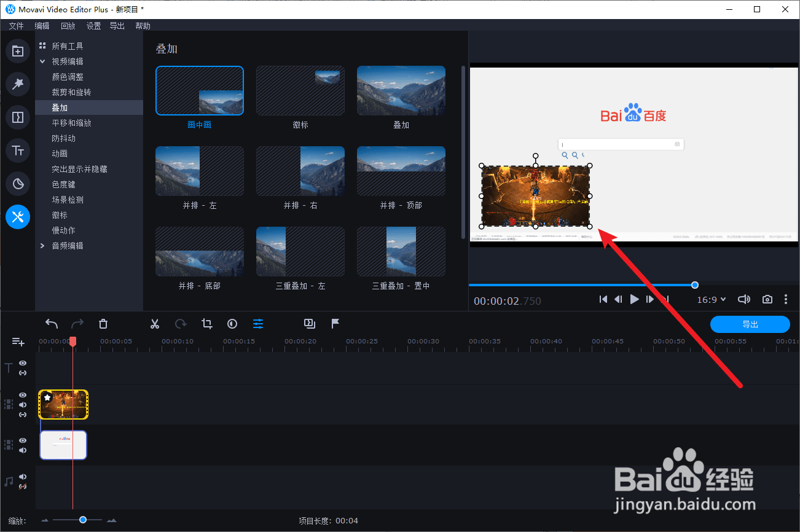Screen dimensions: 800x532
Task: Collapse the 视频编辑 category
Action: (x=42, y=61)
